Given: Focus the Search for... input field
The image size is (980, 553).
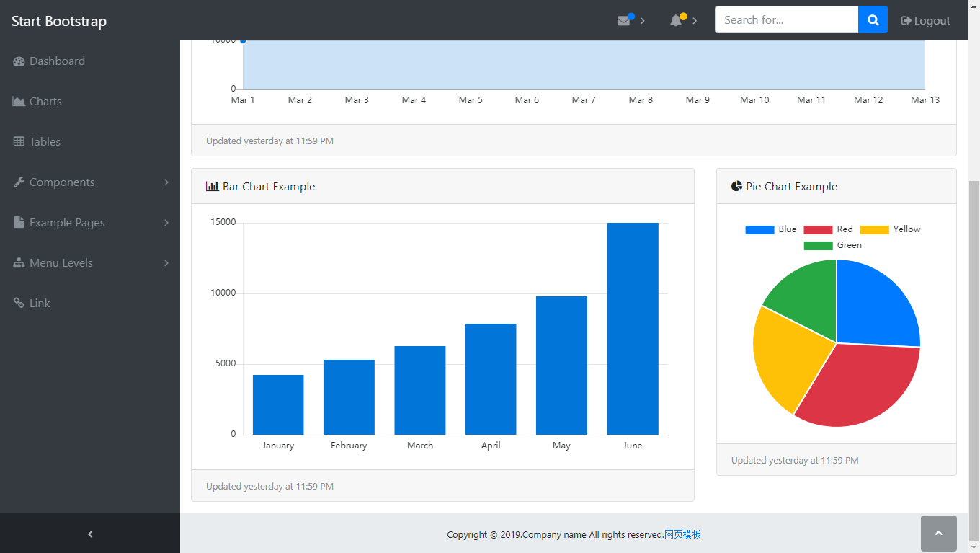Looking at the screenshot, I should click(x=786, y=20).
